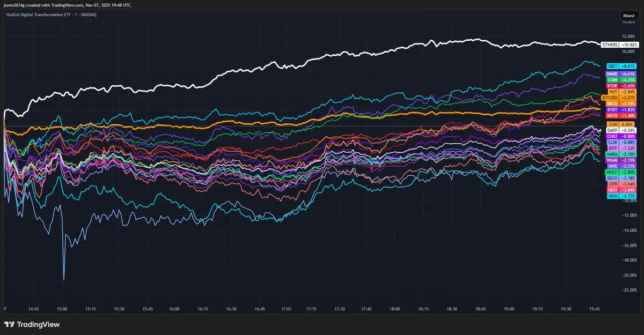Click the -4.72% value for IREN
Image resolution: width=644 pixels, height=335 pixels.
pyautogui.click(x=628, y=196)
